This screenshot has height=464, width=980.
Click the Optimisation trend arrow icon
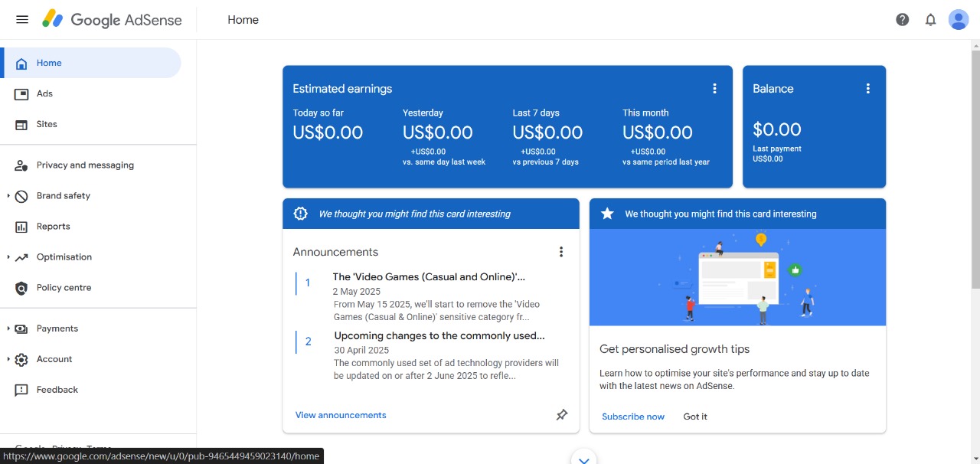[21, 257]
